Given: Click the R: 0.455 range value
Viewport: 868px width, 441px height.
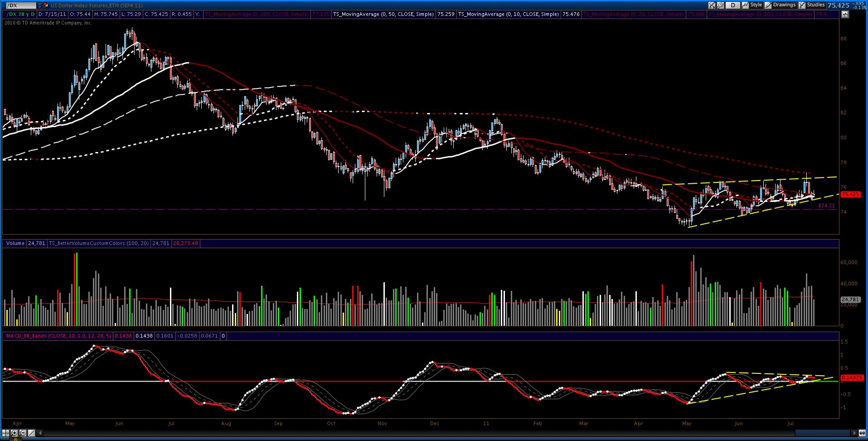Looking at the screenshot, I should 181,15.
